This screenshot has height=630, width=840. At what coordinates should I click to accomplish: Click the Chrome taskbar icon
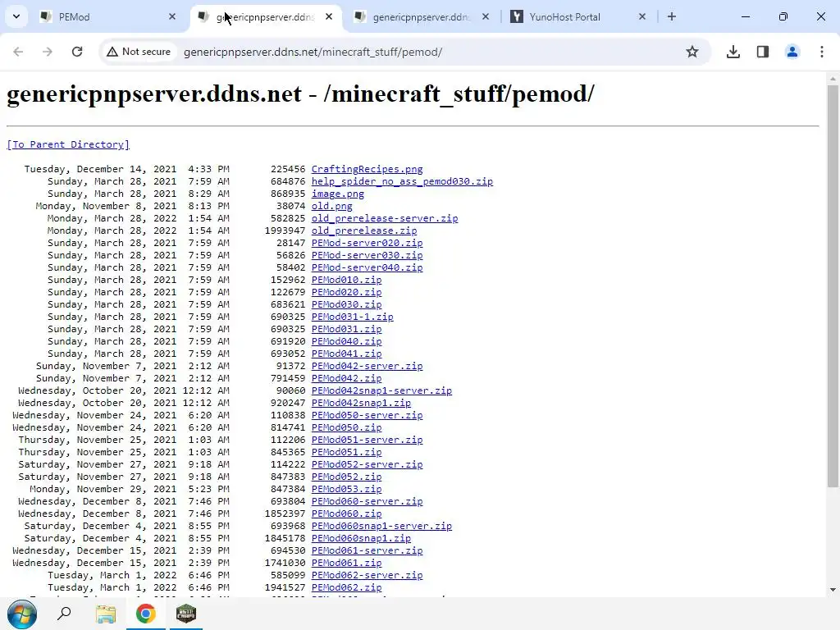146,614
